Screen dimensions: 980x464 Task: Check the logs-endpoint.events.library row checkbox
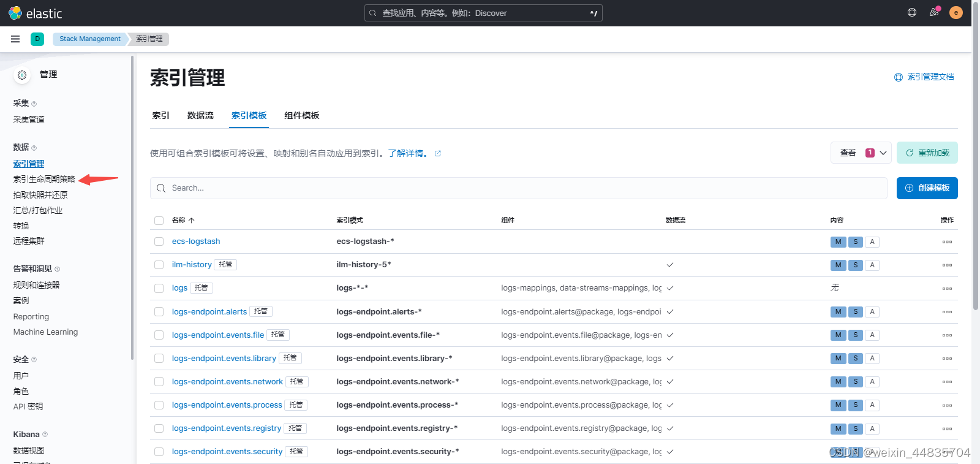coord(159,358)
